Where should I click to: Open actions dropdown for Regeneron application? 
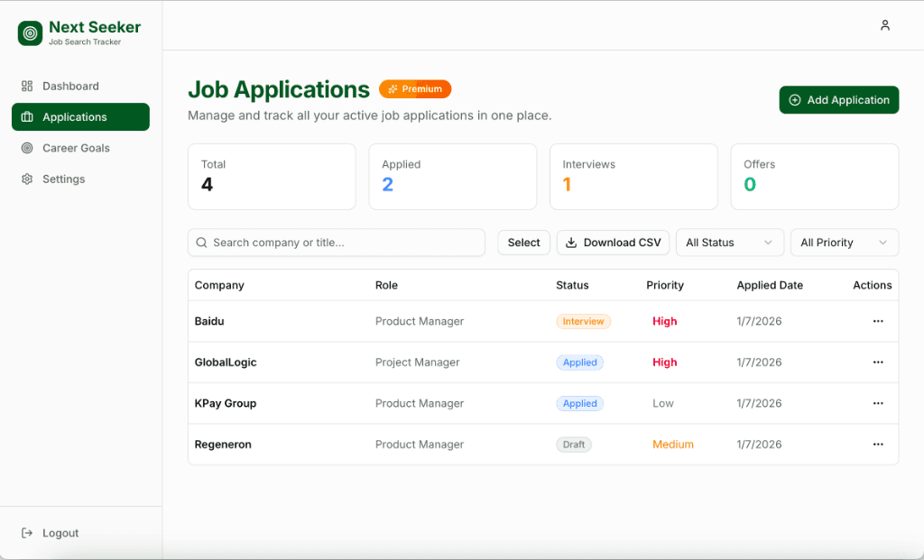point(878,444)
